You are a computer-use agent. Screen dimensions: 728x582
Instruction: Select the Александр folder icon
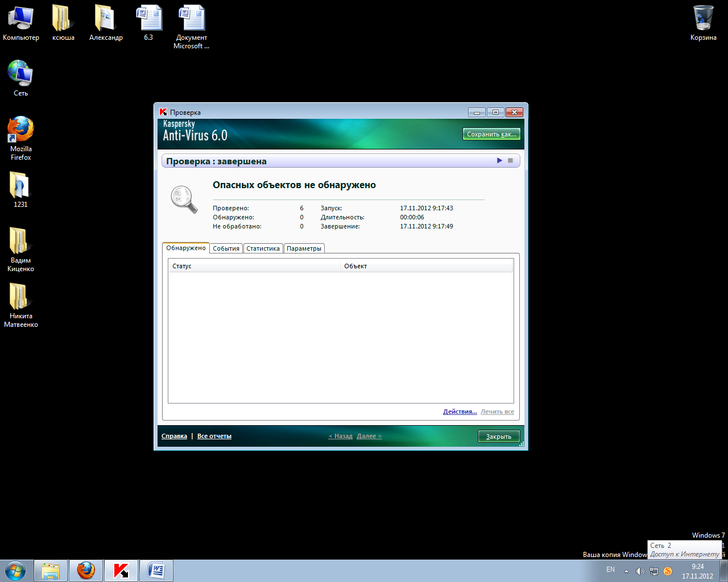click(x=106, y=23)
